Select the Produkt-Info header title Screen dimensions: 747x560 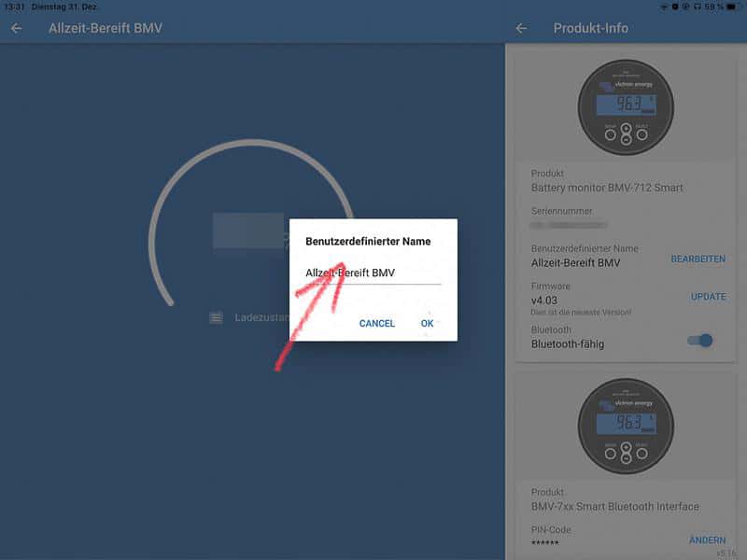pyautogui.click(x=590, y=28)
